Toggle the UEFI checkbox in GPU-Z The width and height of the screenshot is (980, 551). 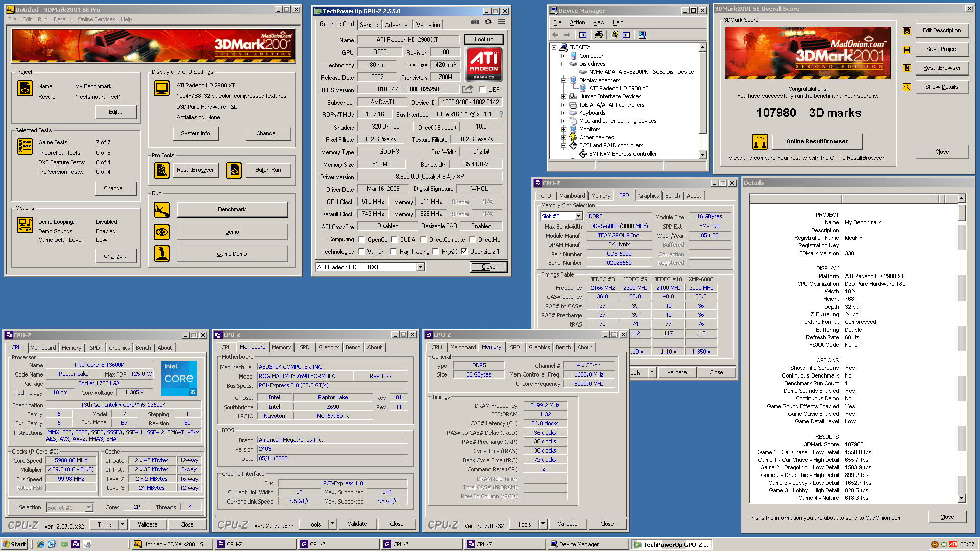482,90
